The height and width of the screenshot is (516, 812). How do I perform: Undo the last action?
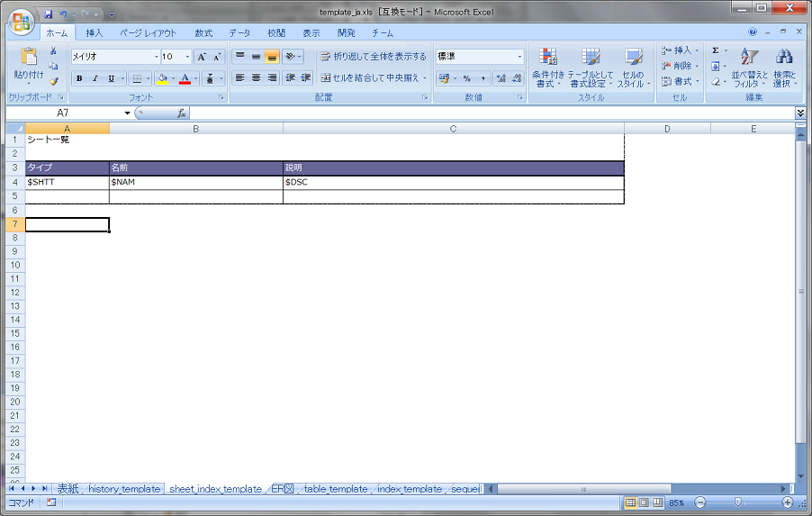pos(63,14)
